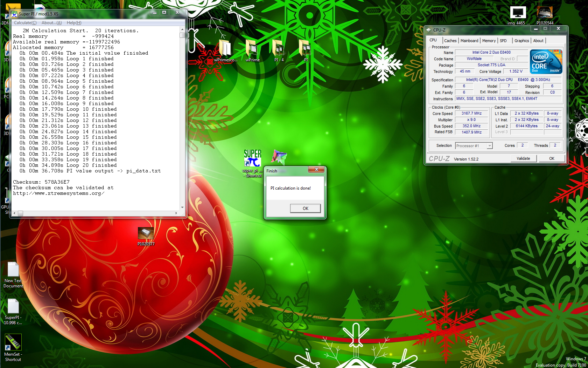
Task: Open the Help menu in Super PI
Action: 74,23
